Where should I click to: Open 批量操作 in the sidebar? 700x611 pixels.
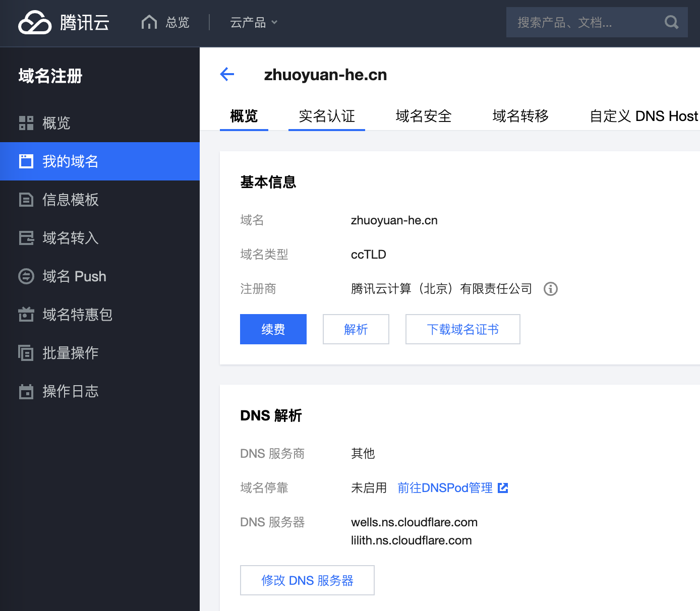(100, 353)
